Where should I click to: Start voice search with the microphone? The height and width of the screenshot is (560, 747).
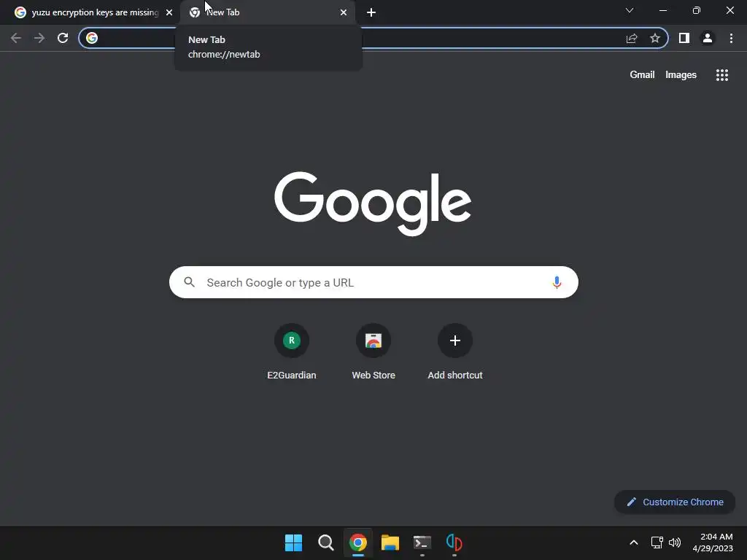pos(557,282)
